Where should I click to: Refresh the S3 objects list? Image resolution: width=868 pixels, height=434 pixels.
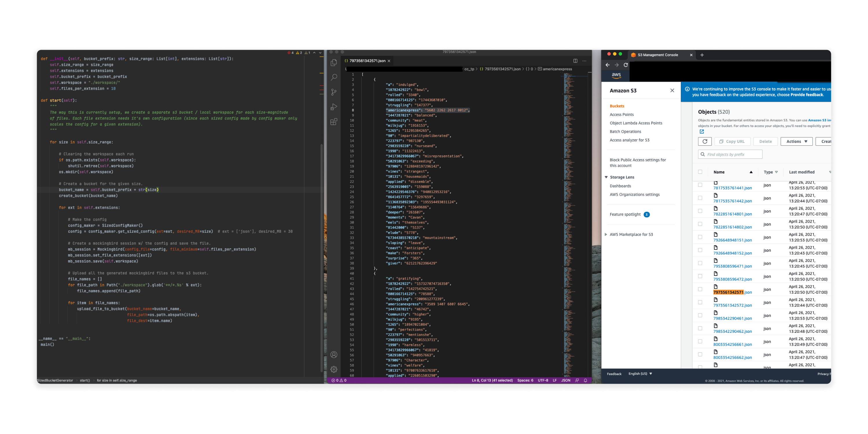705,141
